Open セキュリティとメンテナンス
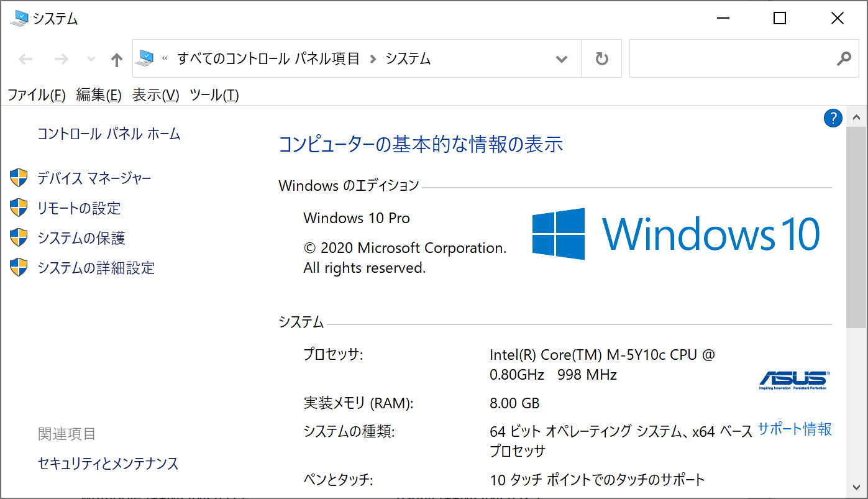 (107, 464)
